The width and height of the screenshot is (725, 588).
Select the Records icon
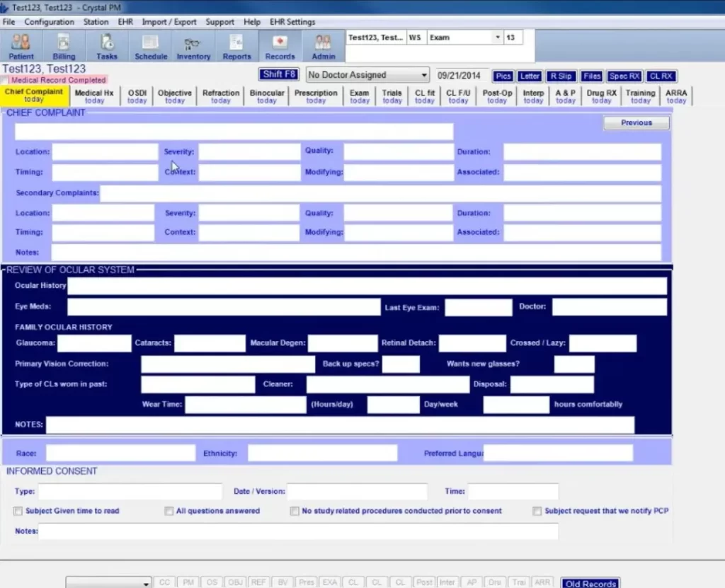pyautogui.click(x=280, y=45)
